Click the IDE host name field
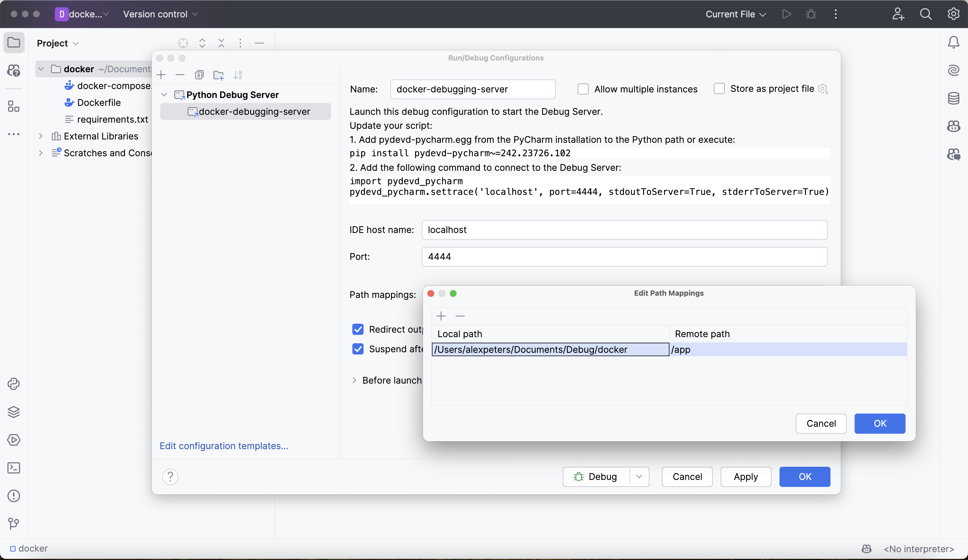Image resolution: width=968 pixels, height=560 pixels. pos(624,230)
